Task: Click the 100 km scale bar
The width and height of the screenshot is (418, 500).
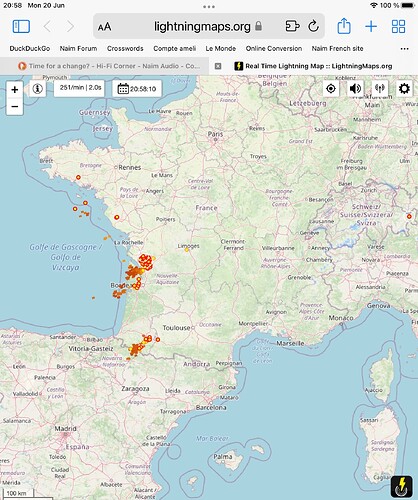Action: pos(17,493)
